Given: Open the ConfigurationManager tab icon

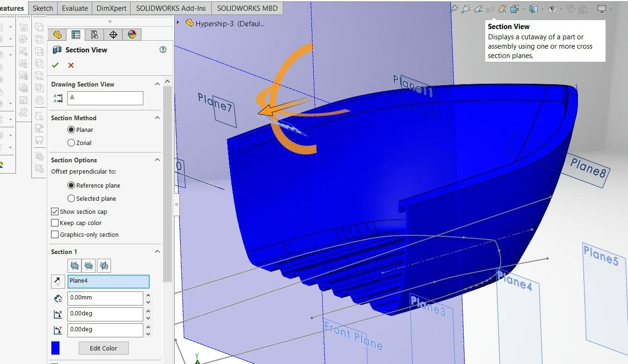Looking at the screenshot, I should pos(94,34).
